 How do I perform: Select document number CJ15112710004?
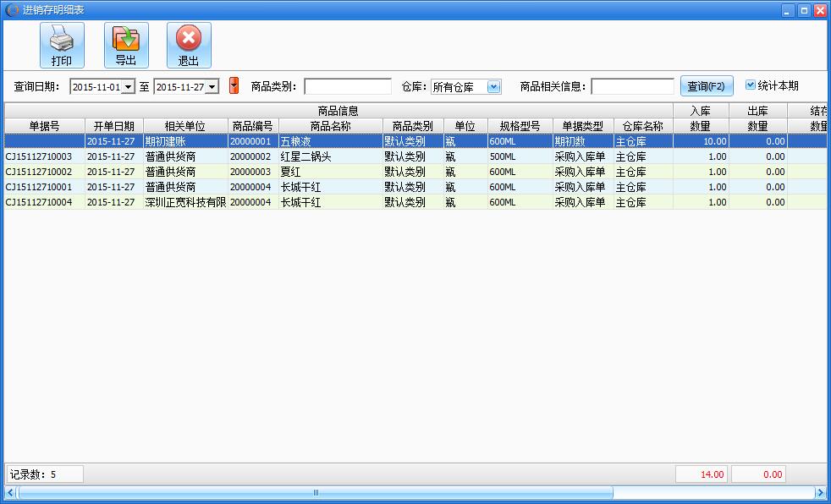coord(45,202)
